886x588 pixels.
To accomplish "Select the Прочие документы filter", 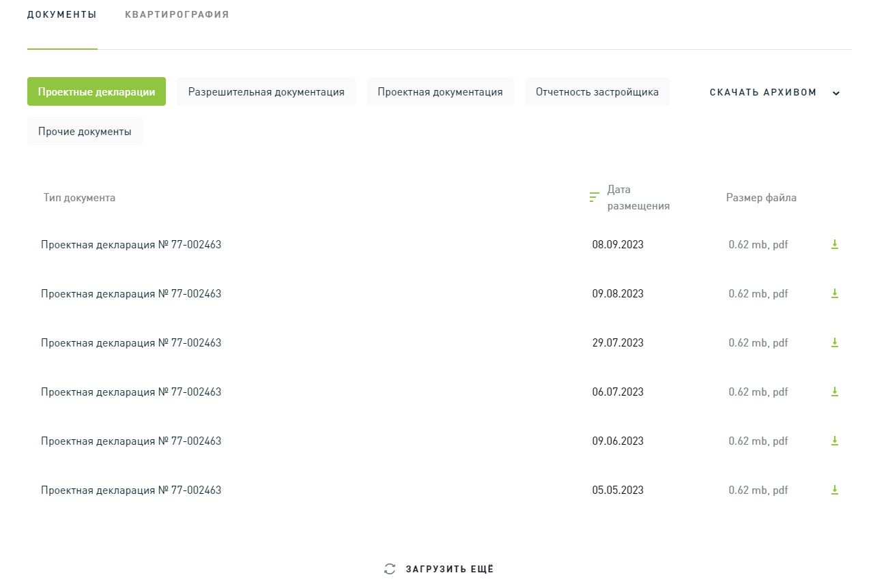I will tap(85, 131).
